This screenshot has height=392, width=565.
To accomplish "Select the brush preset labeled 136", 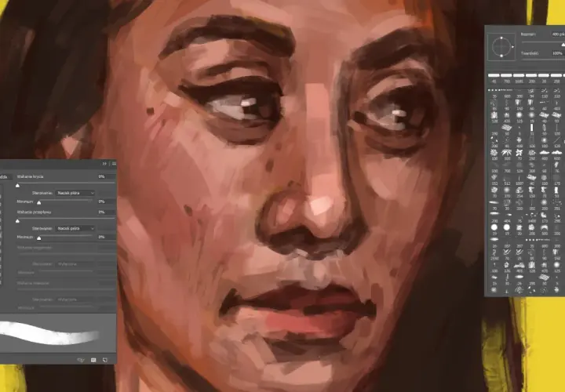I will [x=507, y=267].
